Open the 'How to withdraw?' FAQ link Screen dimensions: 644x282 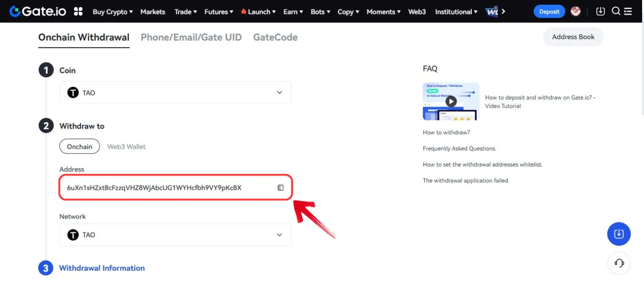(x=446, y=132)
